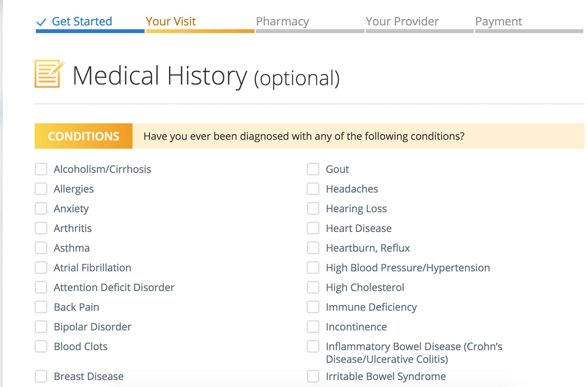Enable the High Cholesterol checkbox
Viewport: 588px width, 387px height.
[x=313, y=287]
